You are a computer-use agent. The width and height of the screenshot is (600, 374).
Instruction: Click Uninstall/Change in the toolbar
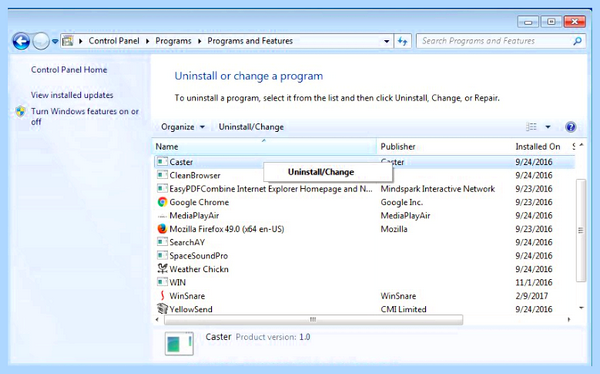[251, 127]
